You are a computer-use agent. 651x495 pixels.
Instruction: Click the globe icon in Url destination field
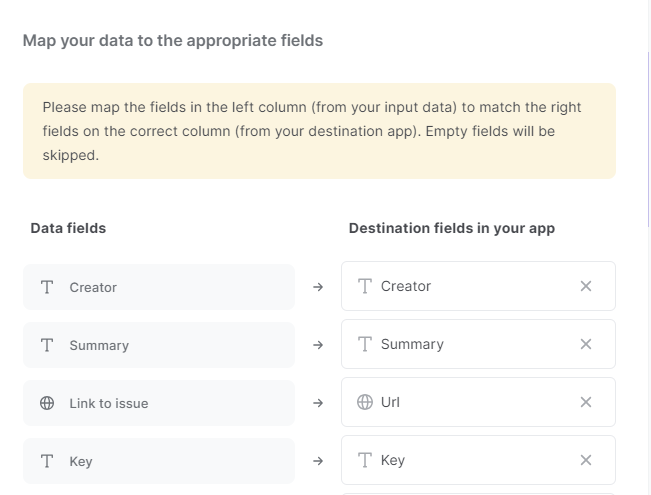(x=365, y=402)
